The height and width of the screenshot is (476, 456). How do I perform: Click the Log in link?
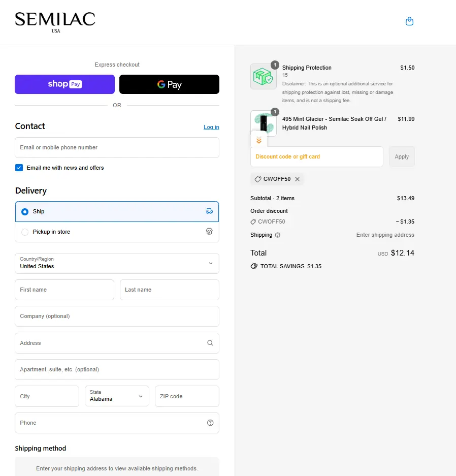[211, 127]
